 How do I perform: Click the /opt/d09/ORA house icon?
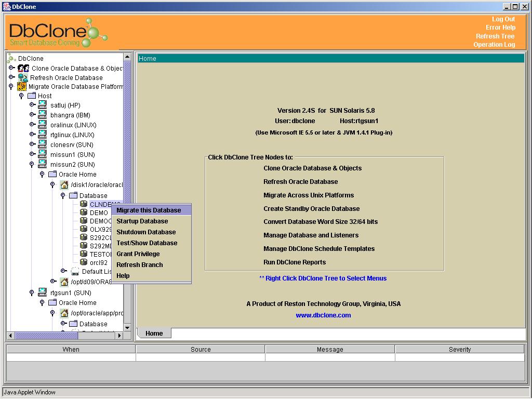click(64, 282)
